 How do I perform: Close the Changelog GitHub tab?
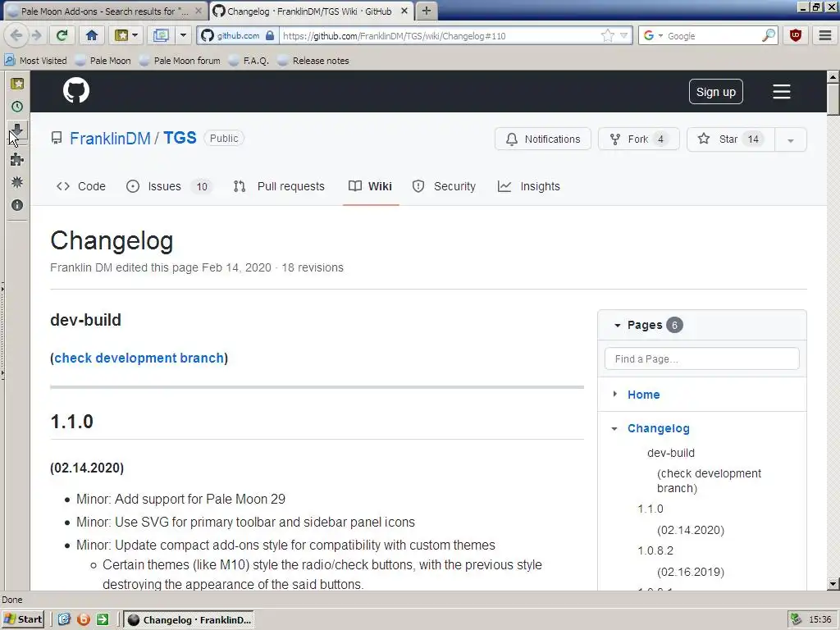404,11
